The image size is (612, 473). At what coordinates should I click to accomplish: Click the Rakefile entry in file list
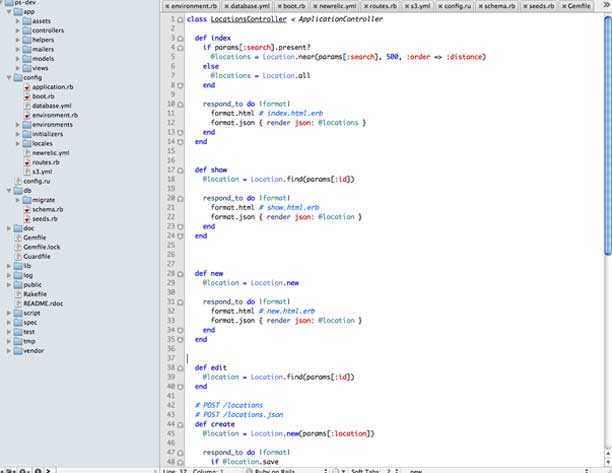(x=35, y=294)
